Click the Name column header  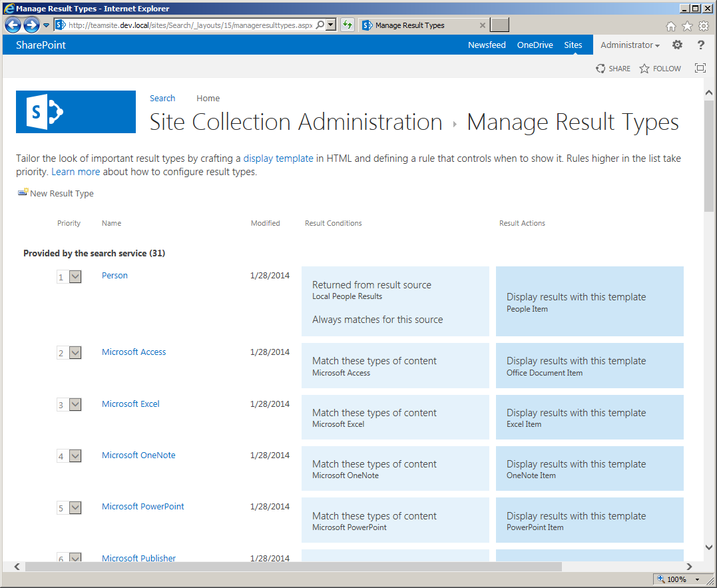112,223
